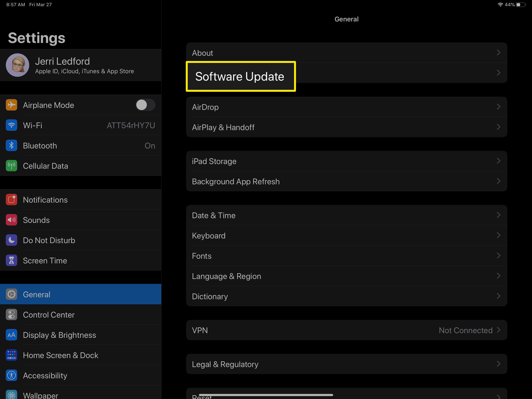Open Dictionary settings
The width and height of the screenshot is (532, 399).
click(347, 296)
